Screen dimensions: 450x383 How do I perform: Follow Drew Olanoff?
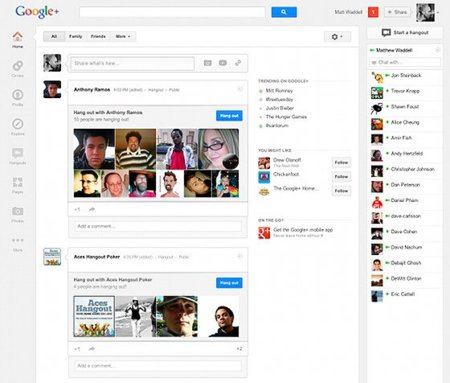coord(341,162)
